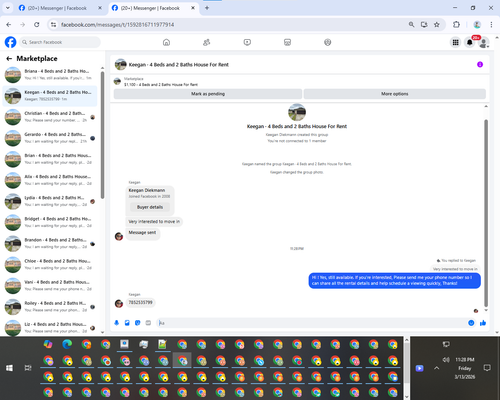The height and width of the screenshot is (400, 500).
Task: Go back in the browser
Action: point(9,25)
